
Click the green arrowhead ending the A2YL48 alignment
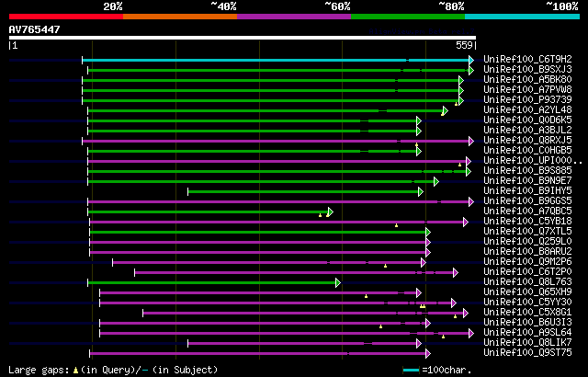[445, 110]
